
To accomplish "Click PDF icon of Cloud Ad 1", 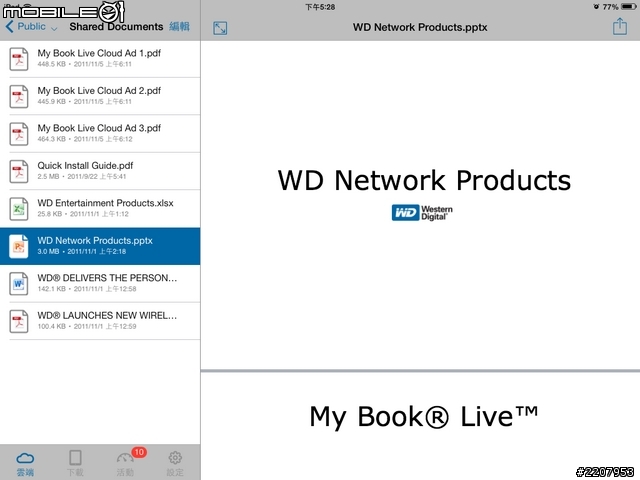I will [19, 59].
